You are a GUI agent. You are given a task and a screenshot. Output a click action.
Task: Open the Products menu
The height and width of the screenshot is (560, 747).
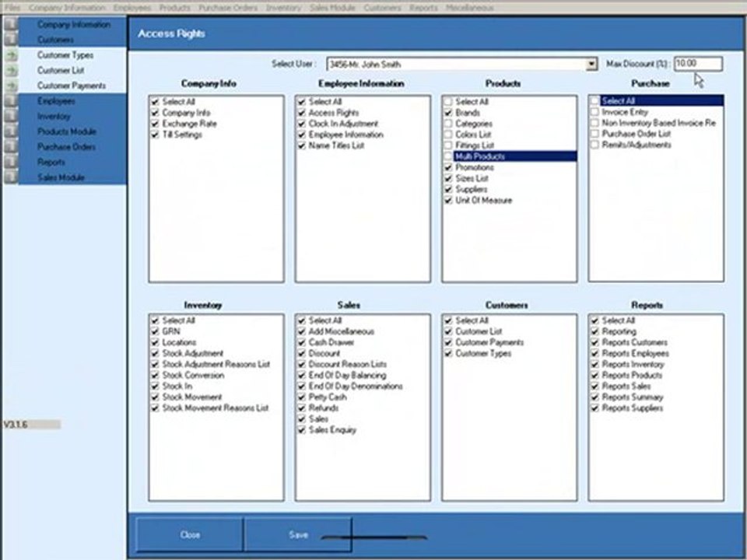click(175, 8)
